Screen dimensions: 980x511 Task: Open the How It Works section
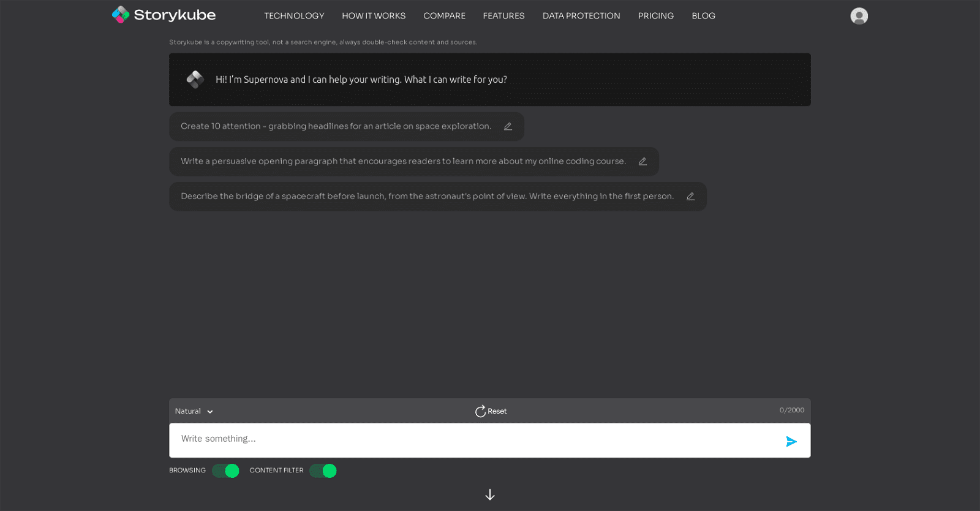[x=374, y=16]
